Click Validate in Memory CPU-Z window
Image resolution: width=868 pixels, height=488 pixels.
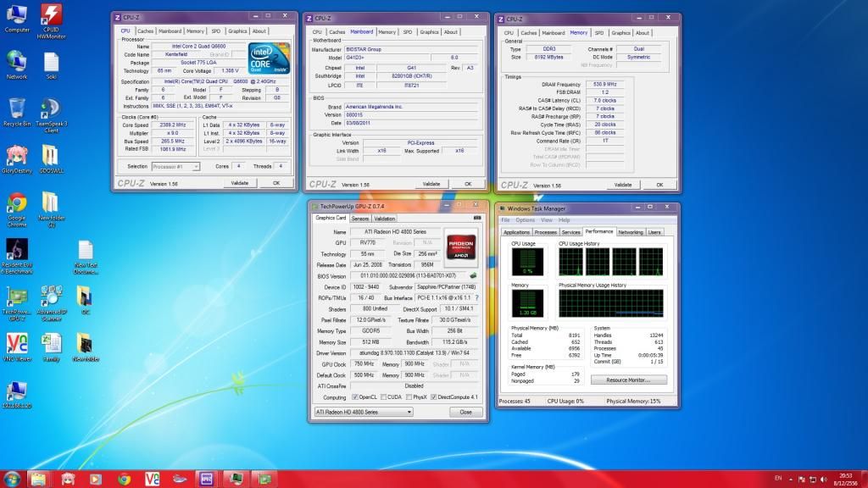[x=623, y=185]
